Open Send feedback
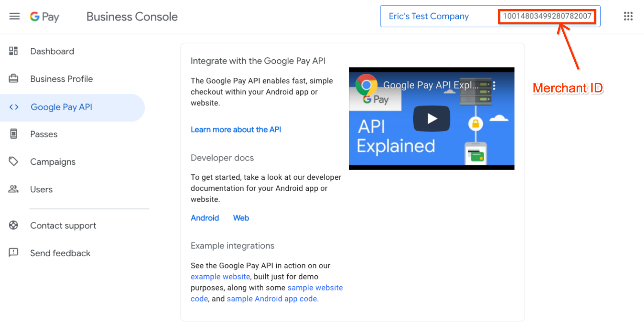This screenshot has height=323, width=644. pyautogui.click(x=60, y=253)
